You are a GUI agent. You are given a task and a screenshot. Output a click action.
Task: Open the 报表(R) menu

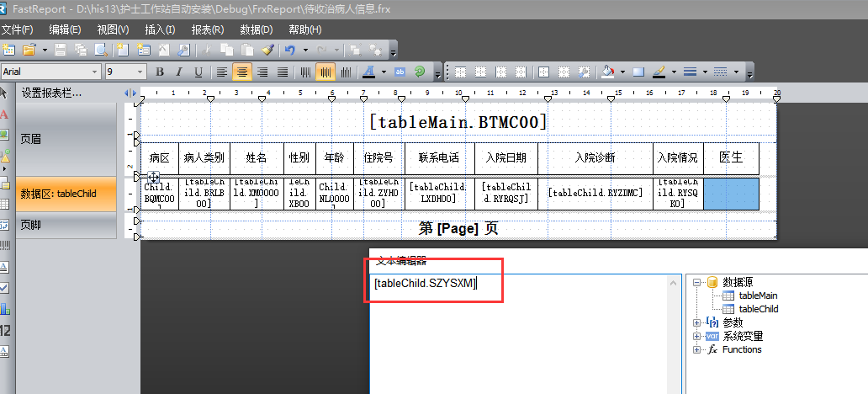click(x=208, y=30)
